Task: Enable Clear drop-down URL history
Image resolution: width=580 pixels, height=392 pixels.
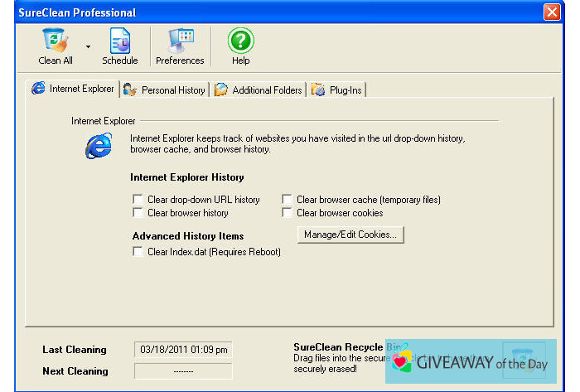Action: click(138, 200)
